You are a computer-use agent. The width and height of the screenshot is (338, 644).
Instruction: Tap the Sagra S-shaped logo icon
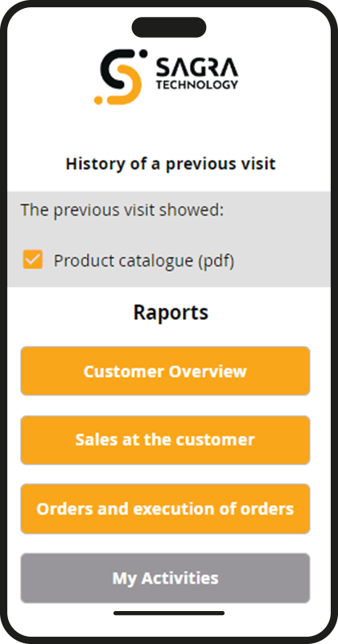[x=121, y=77]
